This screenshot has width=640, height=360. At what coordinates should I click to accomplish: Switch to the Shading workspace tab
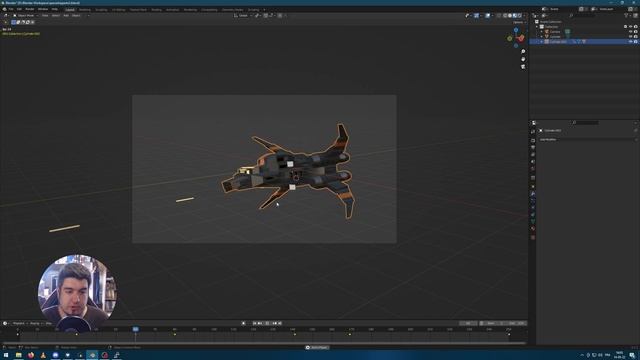pos(156,9)
